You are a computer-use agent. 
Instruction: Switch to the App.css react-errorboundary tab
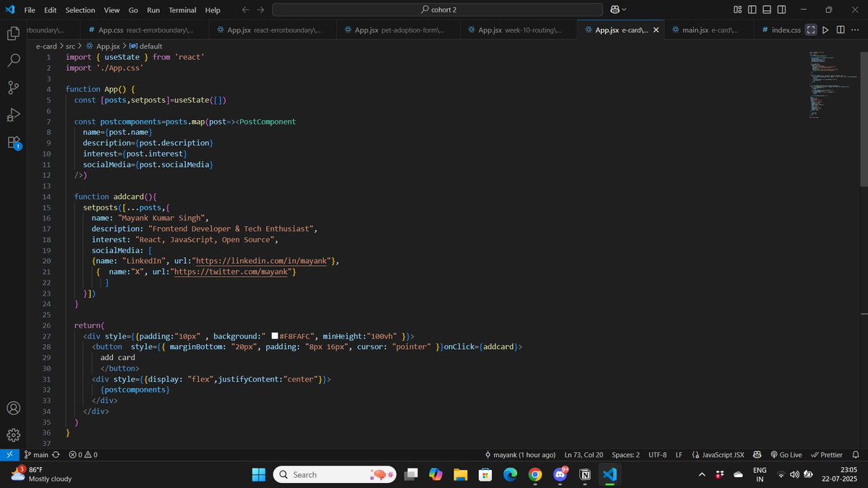coord(144,30)
